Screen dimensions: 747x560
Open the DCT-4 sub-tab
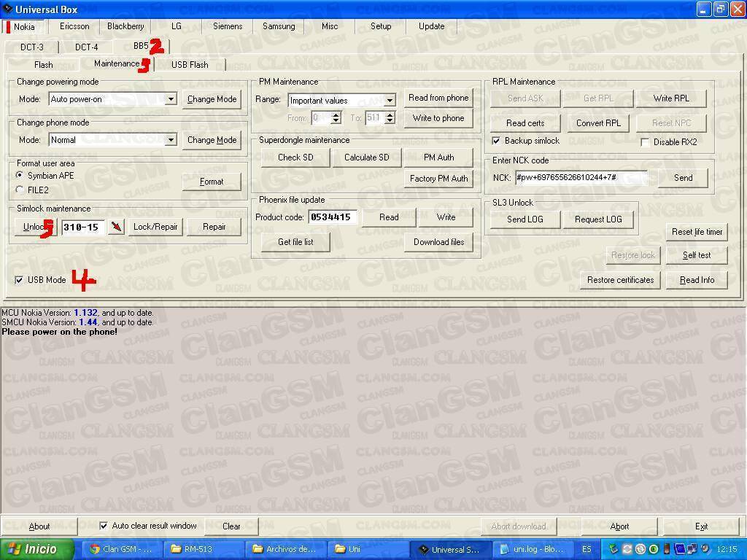86,47
